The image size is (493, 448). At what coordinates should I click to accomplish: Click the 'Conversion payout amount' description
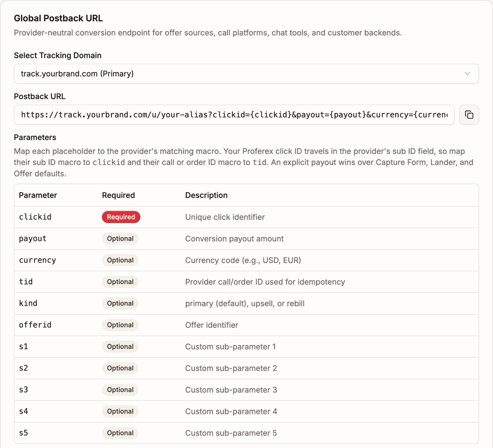[234, 239]
